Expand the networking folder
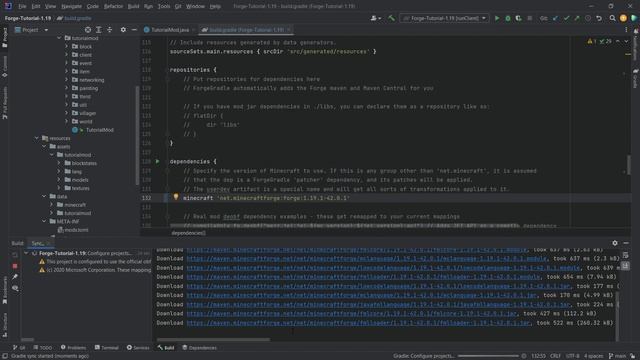This screenshot has width=640, height=360. click(x=67, y=80)
